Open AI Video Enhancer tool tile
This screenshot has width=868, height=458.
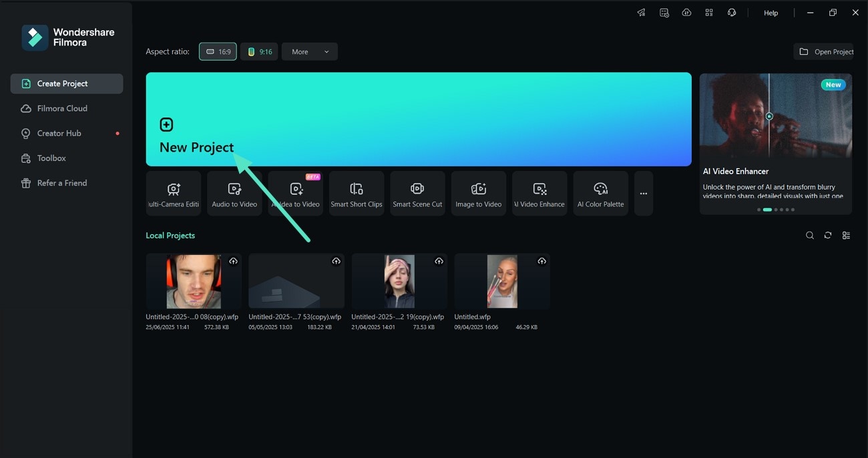[539, 193]
